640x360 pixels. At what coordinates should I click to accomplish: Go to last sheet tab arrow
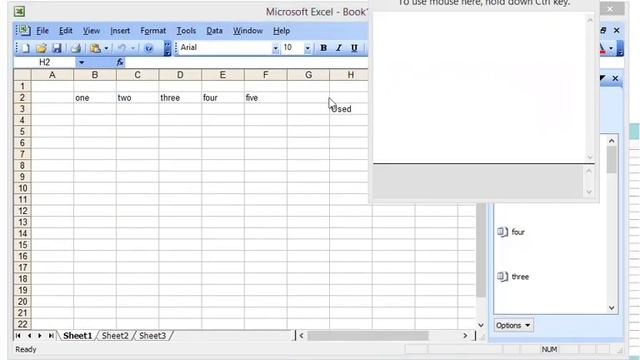point(51,336)
